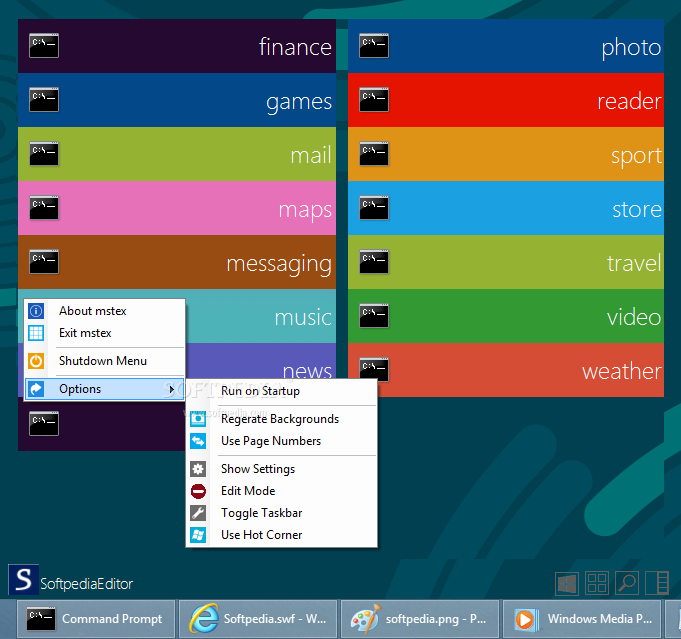Click the command prompt icon on maps tile
681x639 pixels.
point(44,208)
